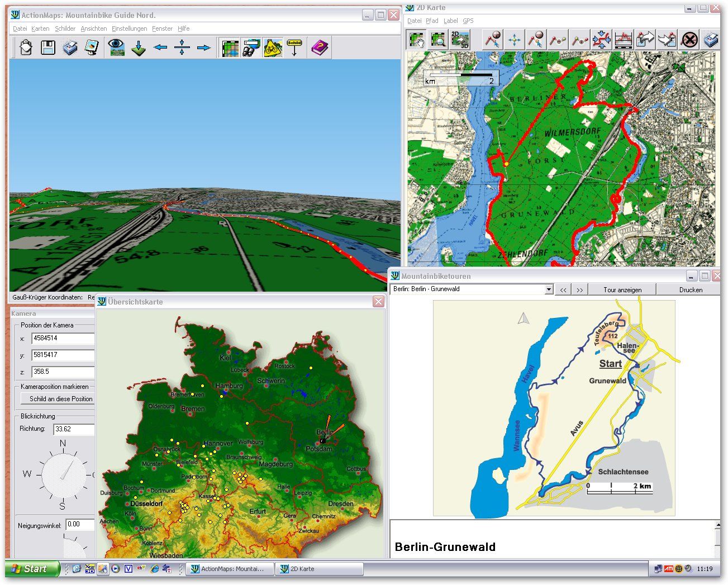Screen dimensions: 728x585
Task: Open the elevation profile chart icon
Action: (623, 40)
